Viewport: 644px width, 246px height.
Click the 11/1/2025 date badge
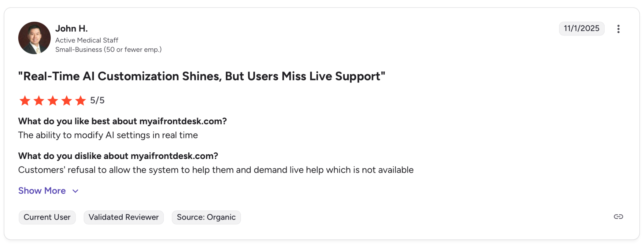pos(581,29)
